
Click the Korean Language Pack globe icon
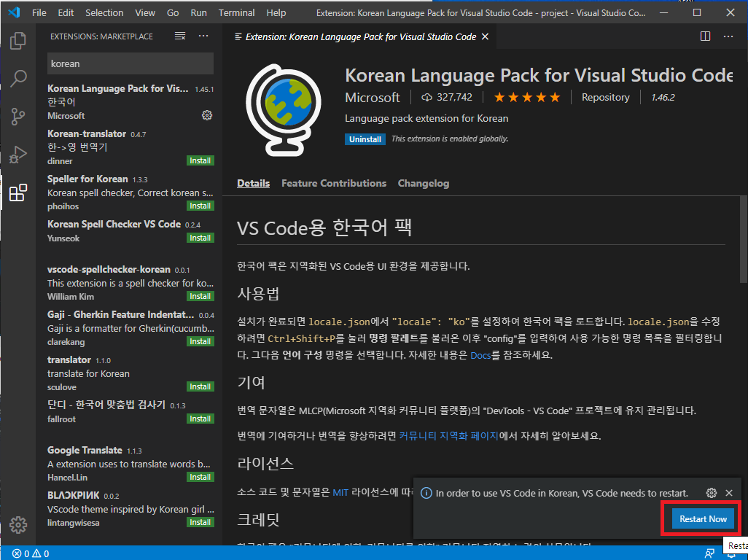(x=284, y=109)
